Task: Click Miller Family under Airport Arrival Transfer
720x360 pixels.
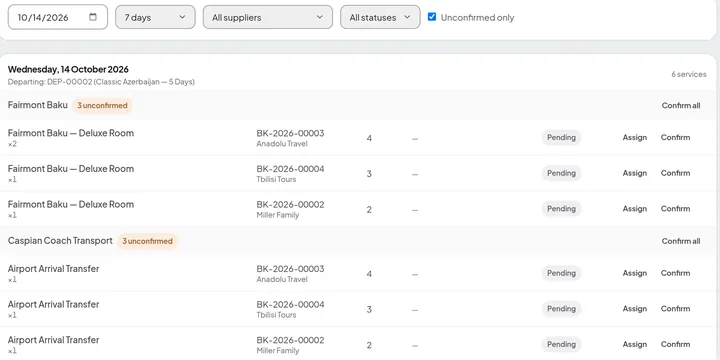Action: pyautogui.click(x=278, y=351)
